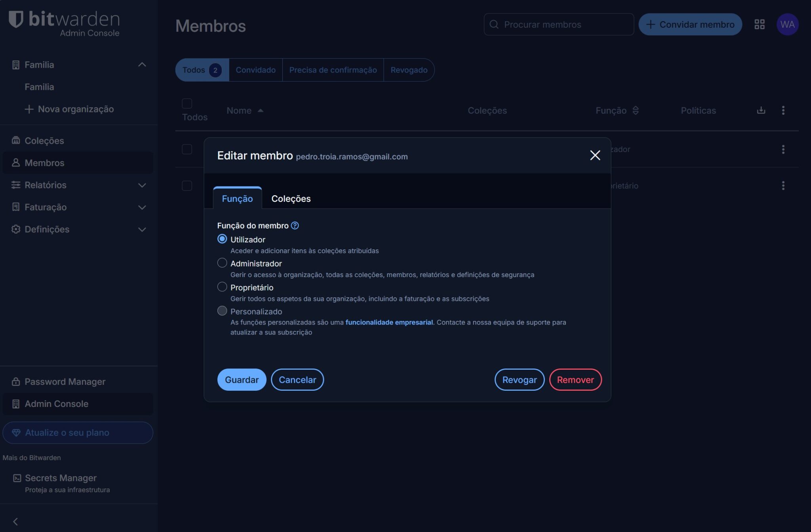Expand the Faturação section
The height and width of the screenshot is (532, 811).
[142, 207]
